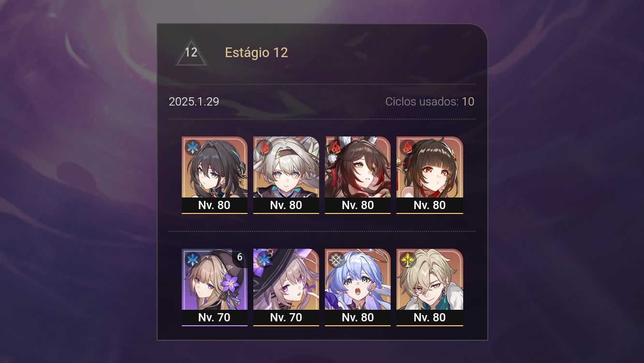Click Fire element icon on red-eyed character card
The width and height of the screenshot is (644, 363).
(408, 147)
